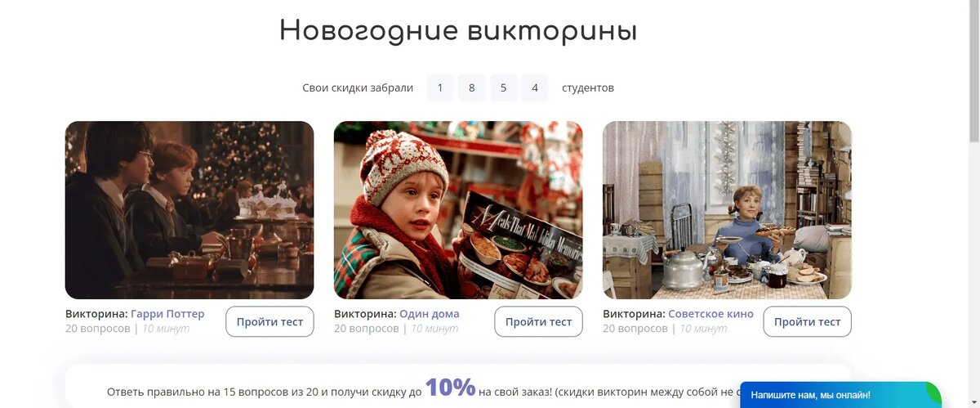Follow the Гарри Поттер link

coord(167,314)
